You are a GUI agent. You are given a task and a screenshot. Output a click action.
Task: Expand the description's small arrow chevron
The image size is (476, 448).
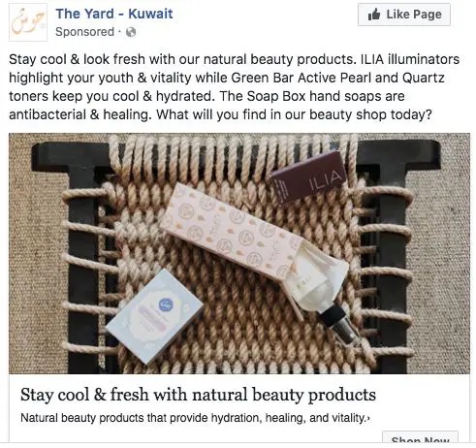[x=368, y=419]
